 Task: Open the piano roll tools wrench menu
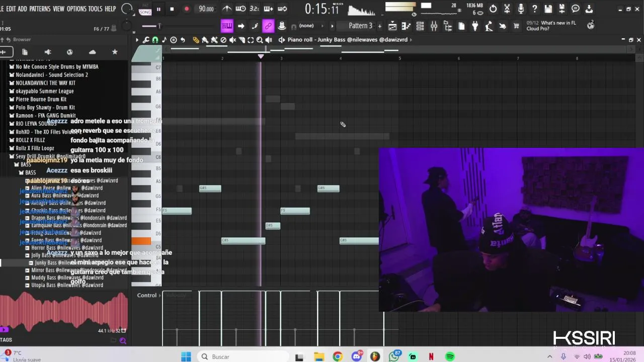click(146, 40)
